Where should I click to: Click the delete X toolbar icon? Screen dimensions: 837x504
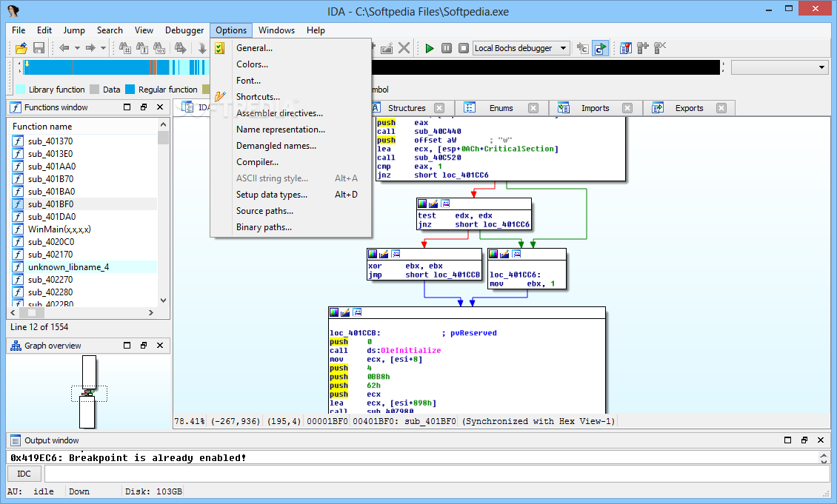pos(404,48)
